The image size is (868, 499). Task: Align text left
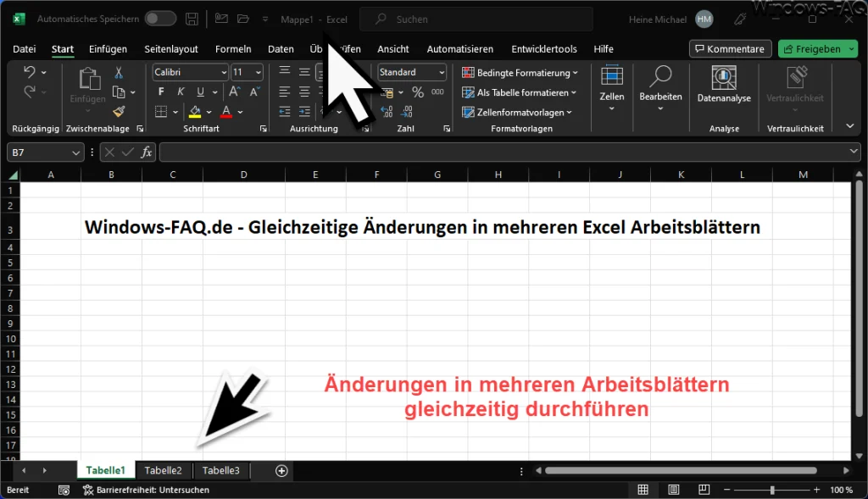pyautogui.click(x=285, y=91)
